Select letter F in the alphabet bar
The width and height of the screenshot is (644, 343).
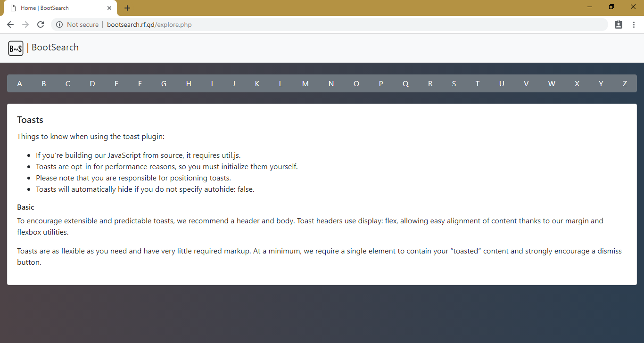(x=140, y=83)
